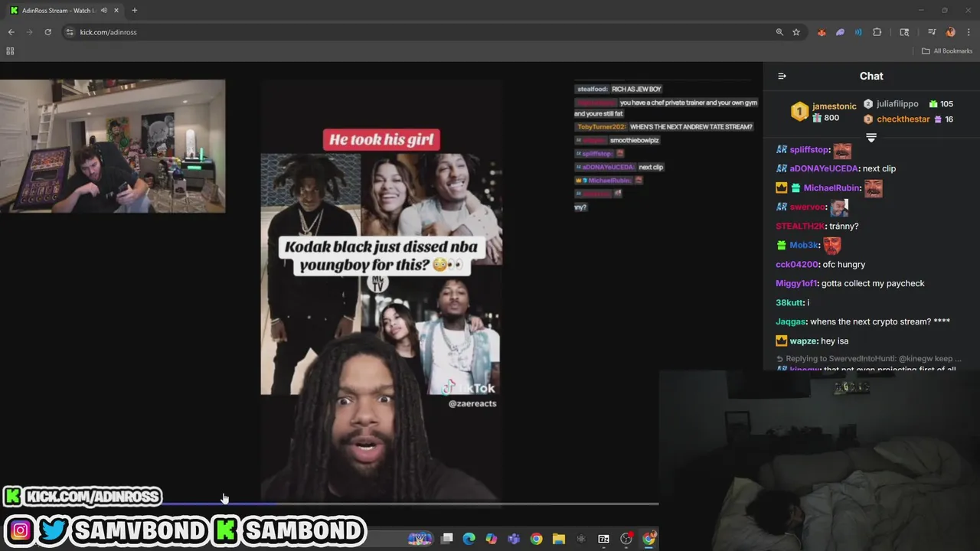Open the zoom magnifier in address bar

pyautogui.click(x=779, y=32)
